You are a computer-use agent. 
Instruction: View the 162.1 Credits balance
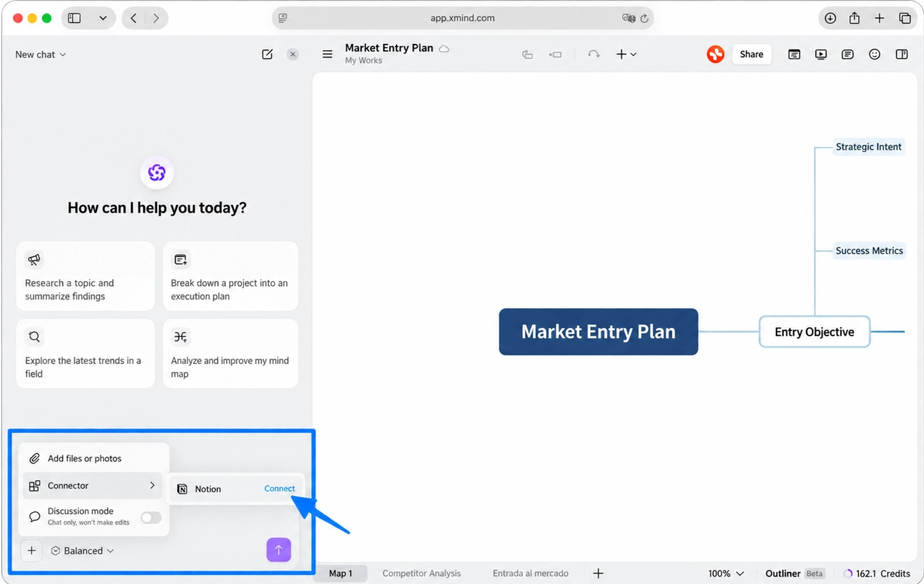pyautogui.click(x=877, y=573)
